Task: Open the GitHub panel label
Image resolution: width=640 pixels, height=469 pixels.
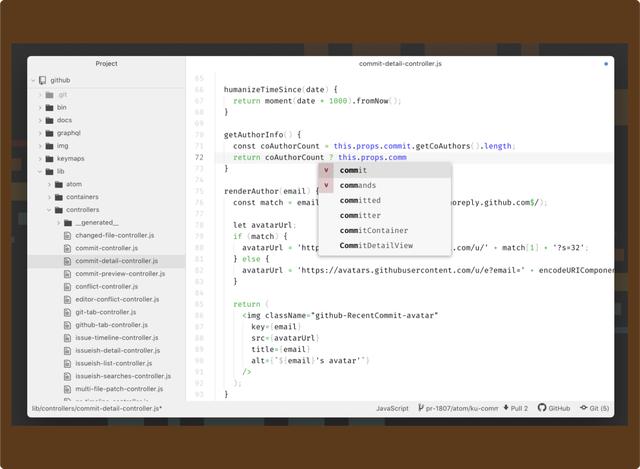Action: 559,408
